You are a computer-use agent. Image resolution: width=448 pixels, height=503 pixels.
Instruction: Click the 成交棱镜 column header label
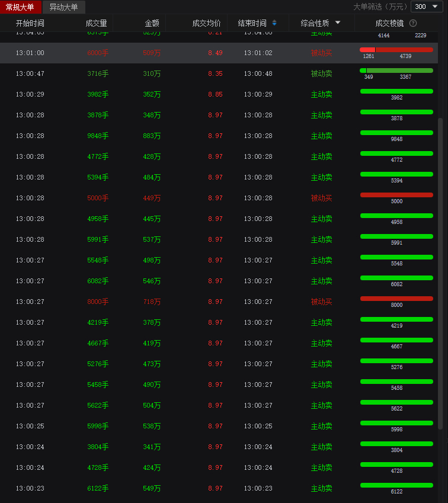(389, 23)
